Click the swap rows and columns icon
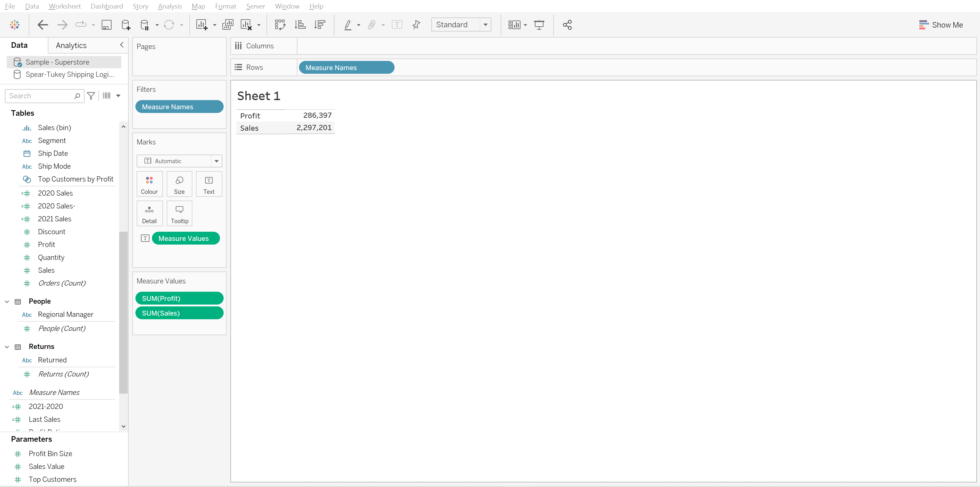Viewport: 980px width, 487px height. click(281, 24)
